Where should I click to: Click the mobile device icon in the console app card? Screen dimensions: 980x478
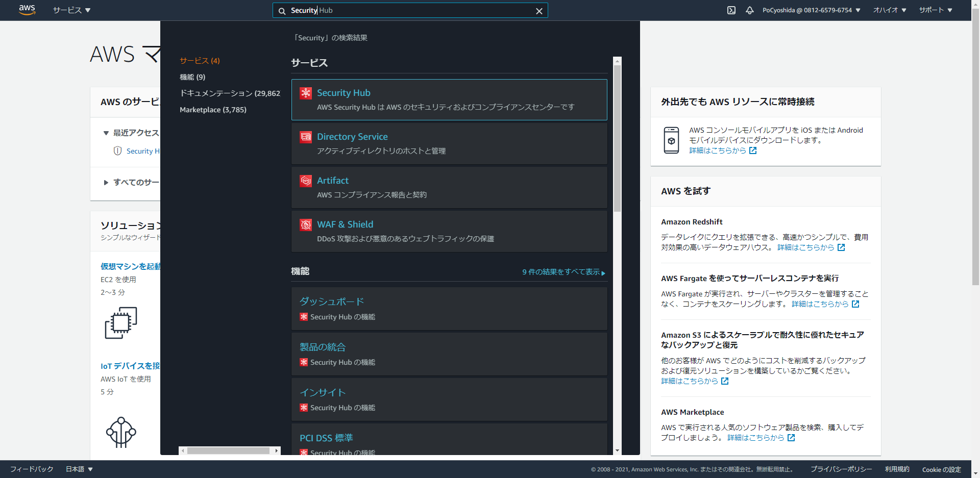[671, 140]
